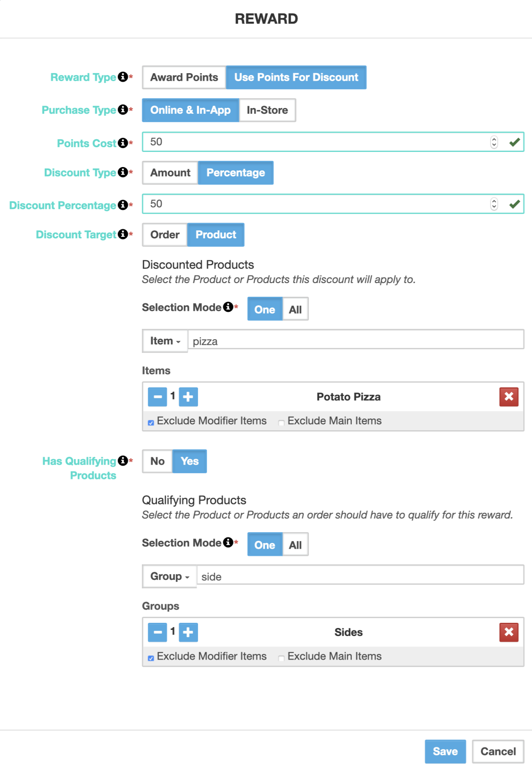Uncheck Exclude Modifier Items for Potato Pizza
The image size is (532, 771).
coord(151,422)
